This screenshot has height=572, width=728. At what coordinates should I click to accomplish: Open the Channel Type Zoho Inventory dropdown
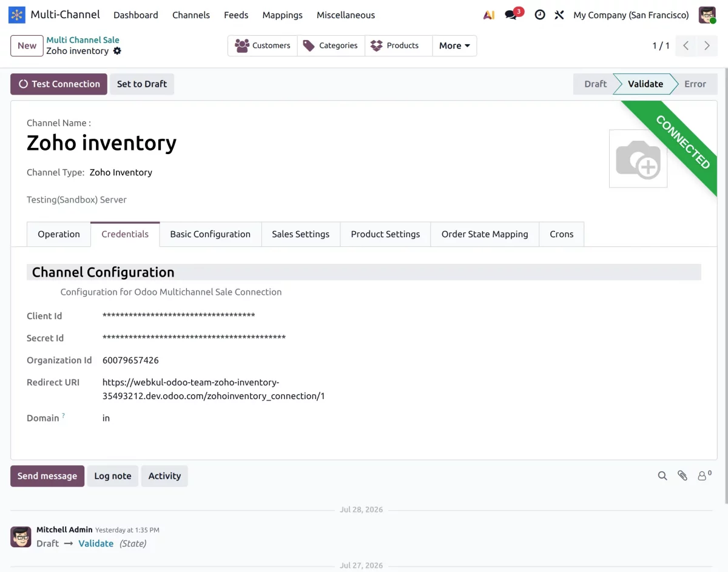(121, 172)
